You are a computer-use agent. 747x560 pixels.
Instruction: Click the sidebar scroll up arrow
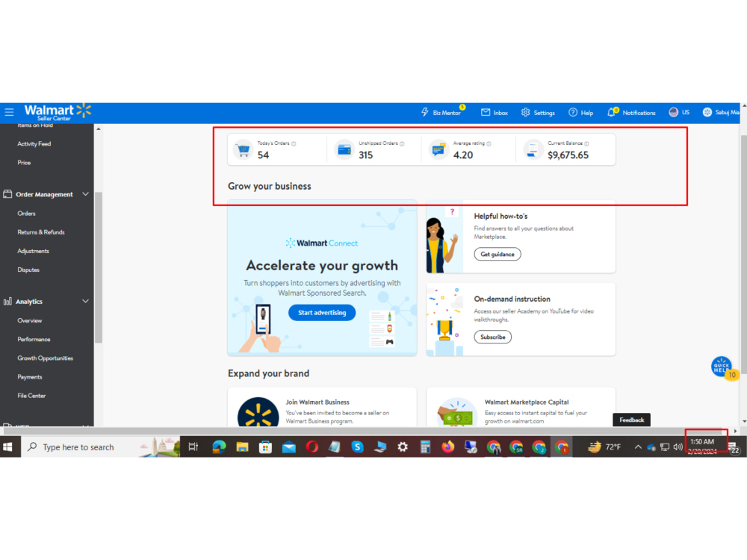click(98, 129)
